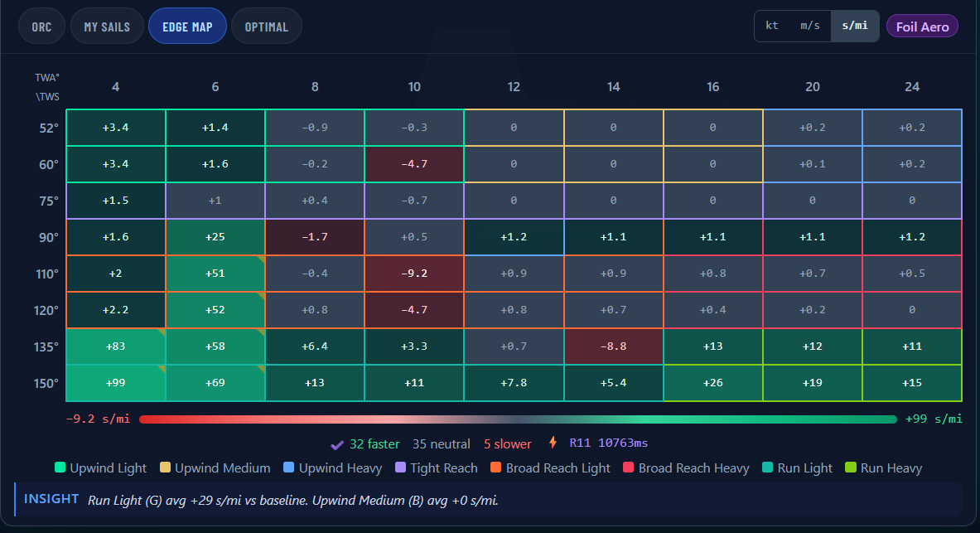The height and width of the screenshot is (533, 980).
Task: Click the checkmark icon by 32 faster
Action: coord(337,445)
